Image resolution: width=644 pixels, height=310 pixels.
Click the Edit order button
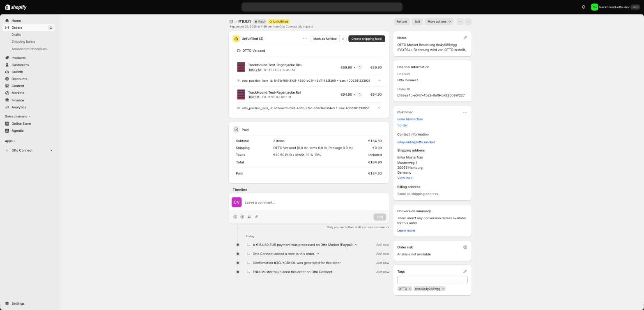417,22
